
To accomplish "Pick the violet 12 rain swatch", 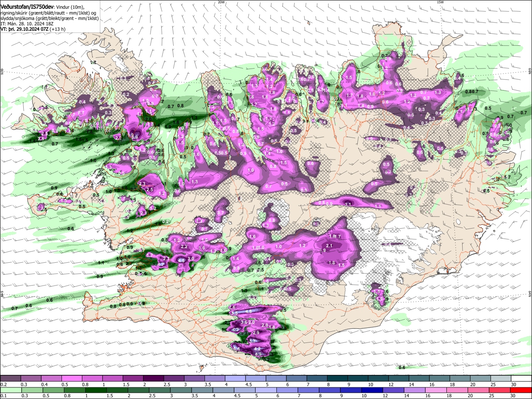I will point(394,390).
